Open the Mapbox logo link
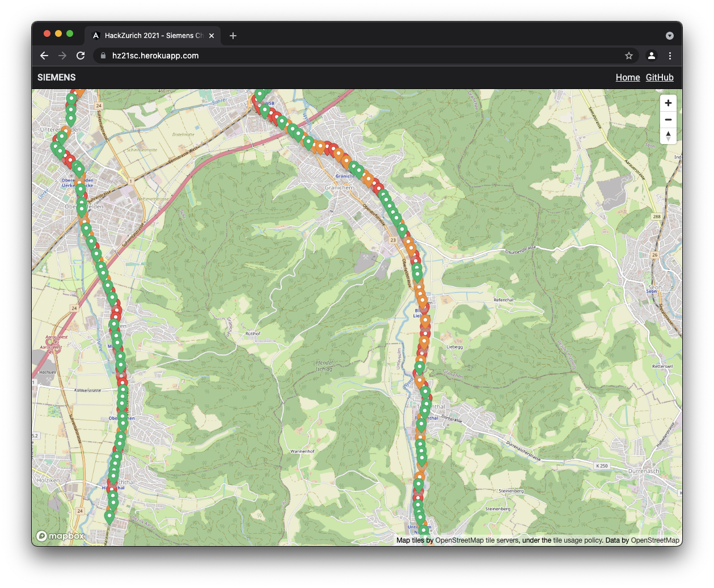Viewport: 714px width, 588px height. tap(60, 536)
